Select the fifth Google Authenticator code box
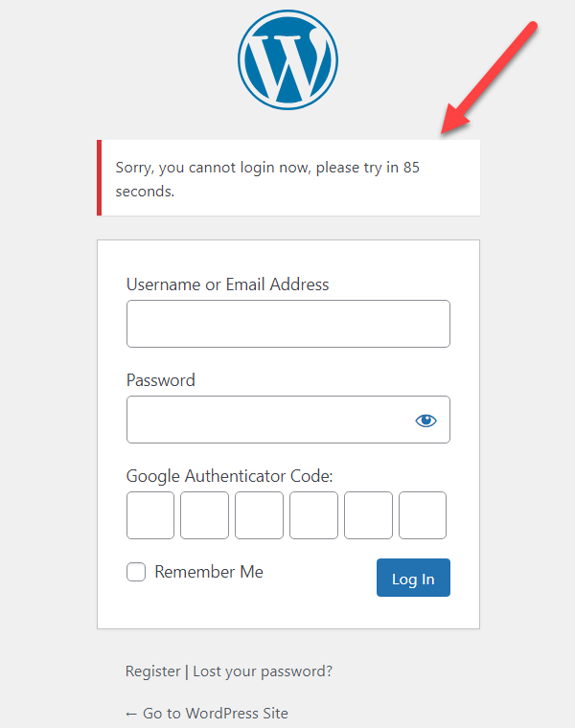 [x=368, y=515]
